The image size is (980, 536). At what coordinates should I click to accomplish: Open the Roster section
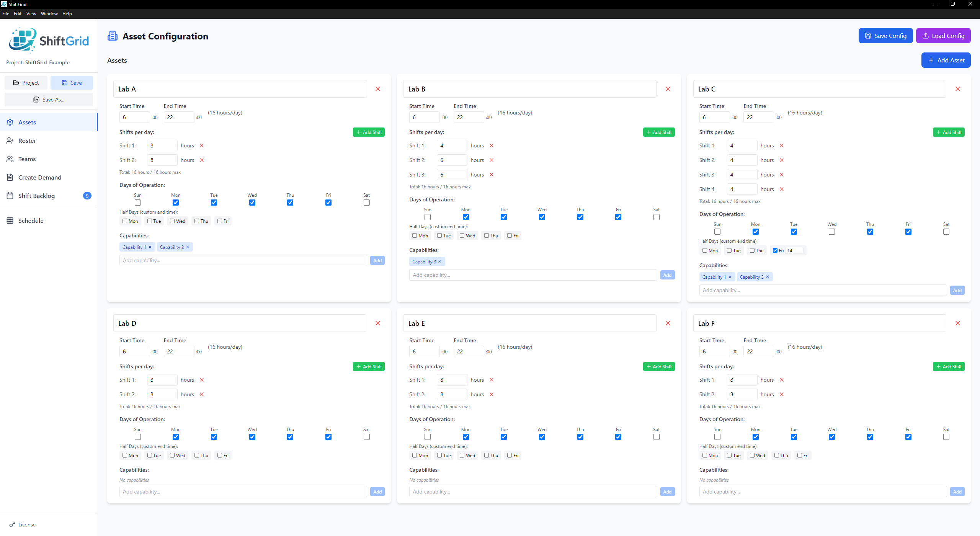[x=27, y=141]
